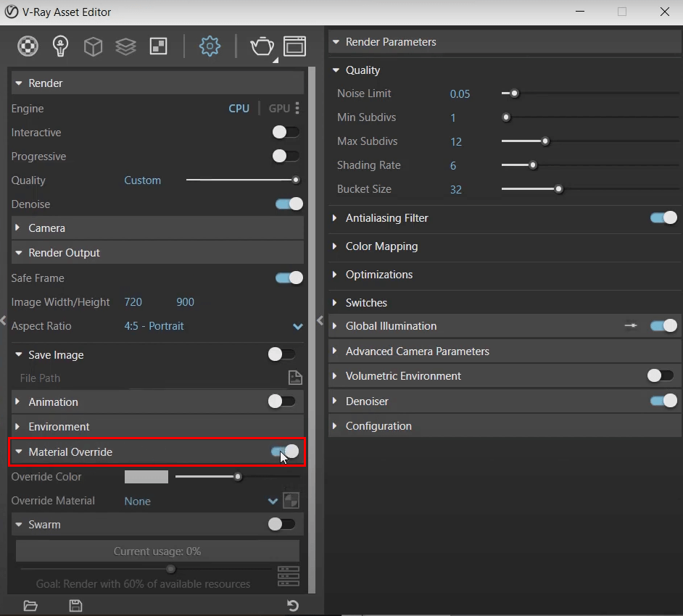Collapse the Render Output section
Viewport: 683px width, 616px height.
pyautogui.click(x=18, y=253)
